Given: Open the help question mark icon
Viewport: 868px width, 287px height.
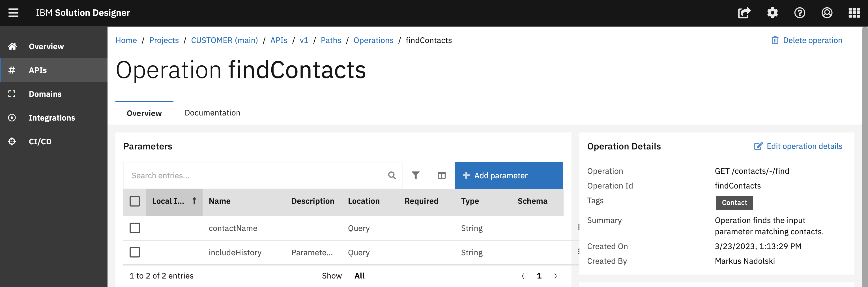Looking at the screenshot, I should [x=800, y=13].
